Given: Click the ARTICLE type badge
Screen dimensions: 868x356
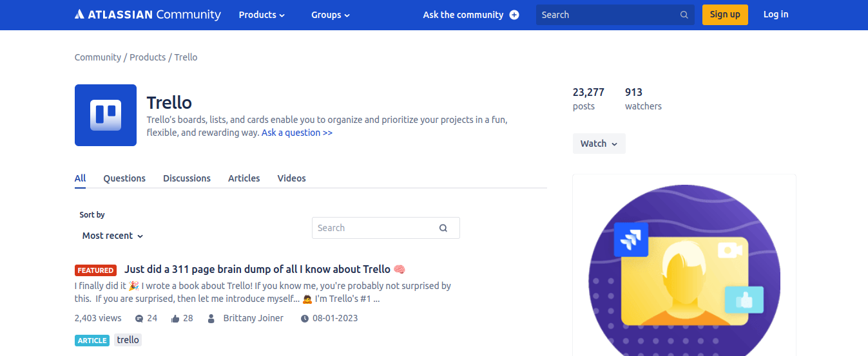Looking at the screenshot, I should [x=92, y=341].
